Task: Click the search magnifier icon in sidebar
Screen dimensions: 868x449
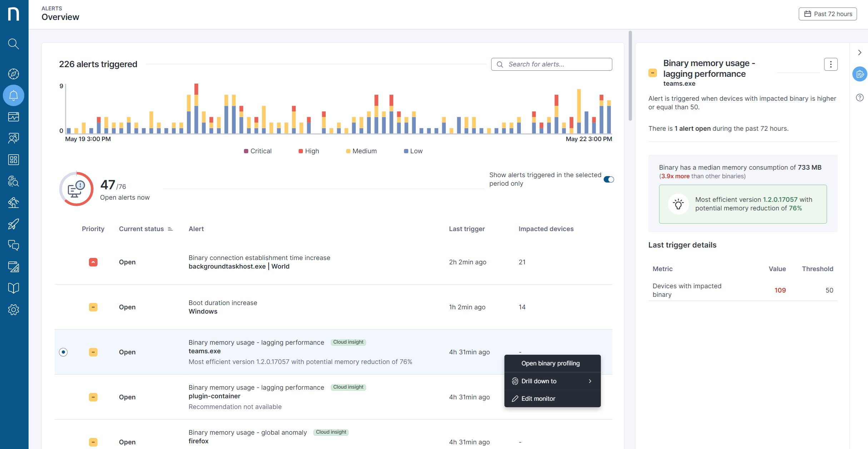Action: coord(14,44)
